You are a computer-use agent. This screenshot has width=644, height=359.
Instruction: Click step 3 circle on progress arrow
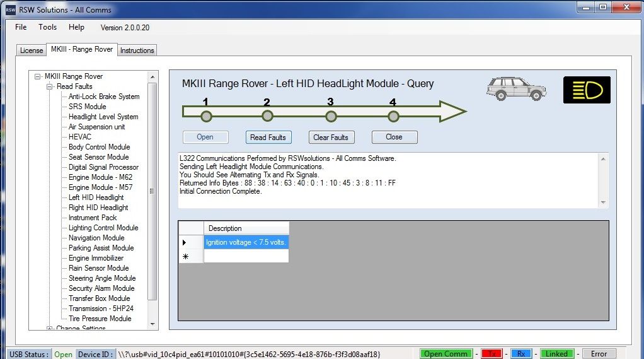coord(331,116)
